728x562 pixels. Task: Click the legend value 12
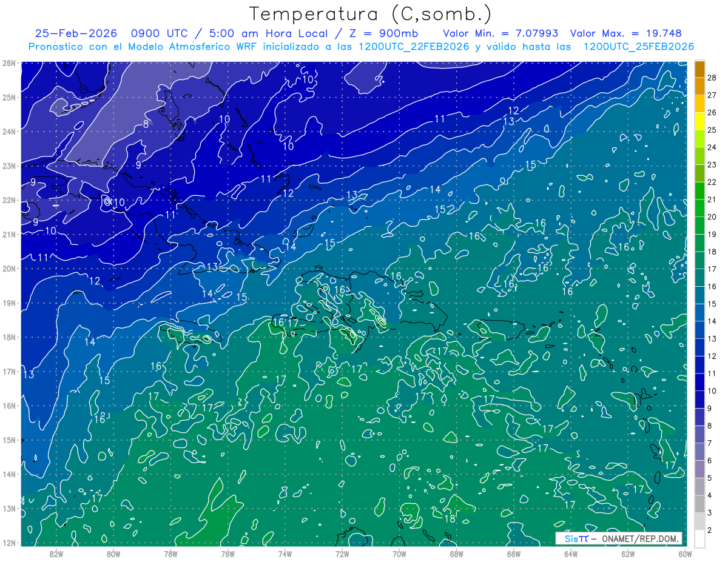point(712,356)
